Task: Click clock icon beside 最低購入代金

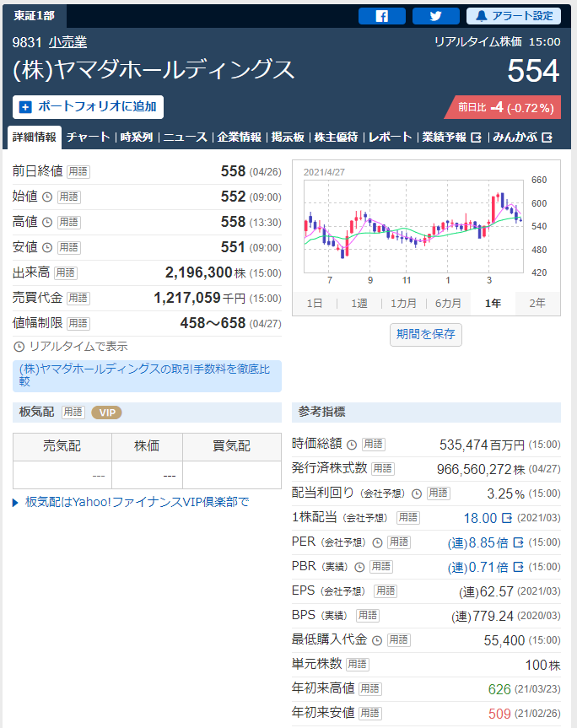Action: [x=377, y=640]
